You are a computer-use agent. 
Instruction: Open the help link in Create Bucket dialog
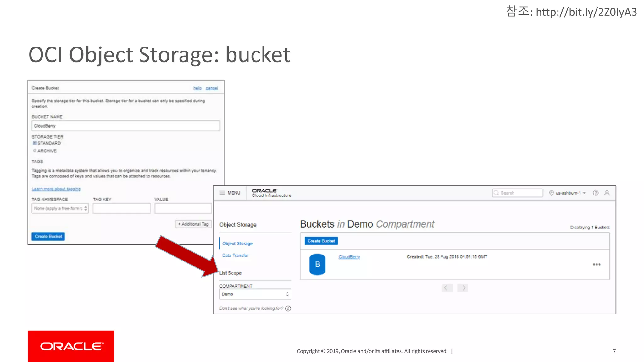pyautogui.click(x=197, y=88)
